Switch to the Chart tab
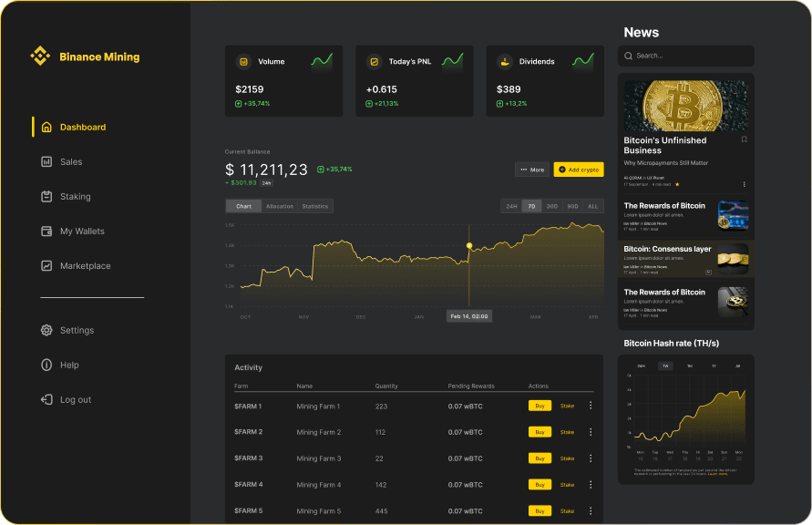 [243, 206]
